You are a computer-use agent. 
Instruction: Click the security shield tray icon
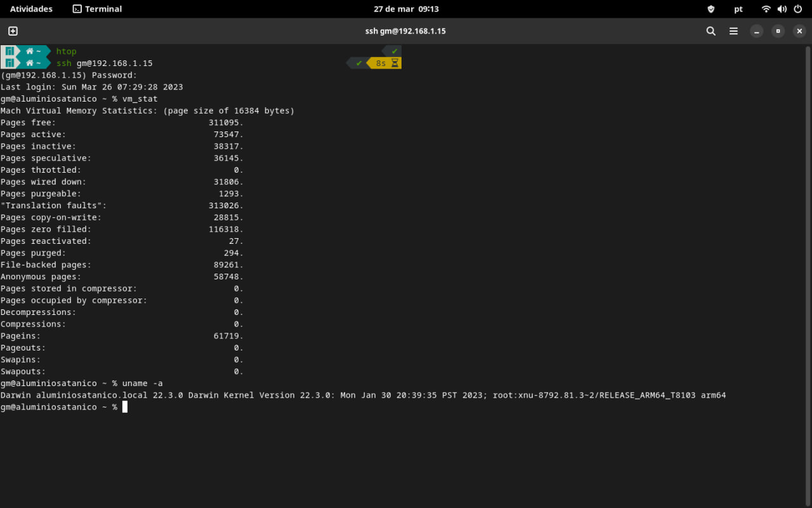point(711,9)
